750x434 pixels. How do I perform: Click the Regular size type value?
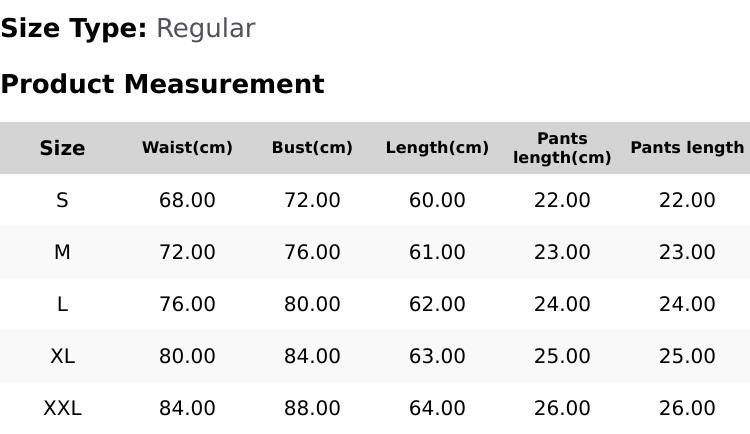(206, 29)
